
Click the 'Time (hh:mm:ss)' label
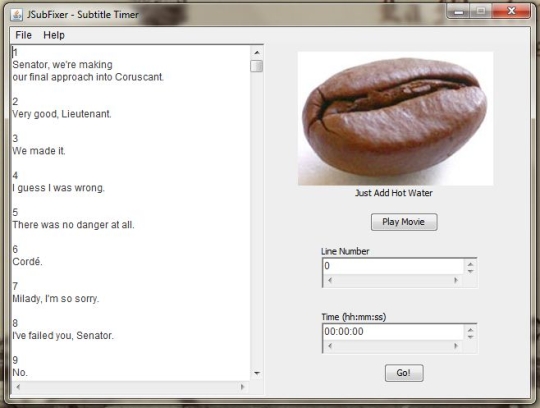(354, 317)
